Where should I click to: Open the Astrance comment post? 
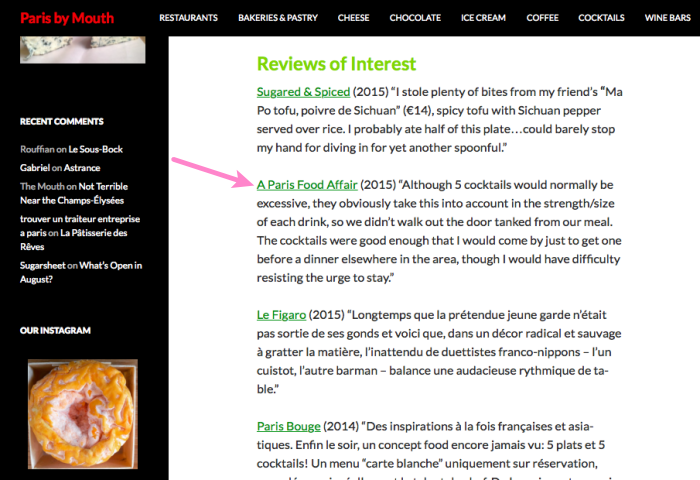point(82,168)
